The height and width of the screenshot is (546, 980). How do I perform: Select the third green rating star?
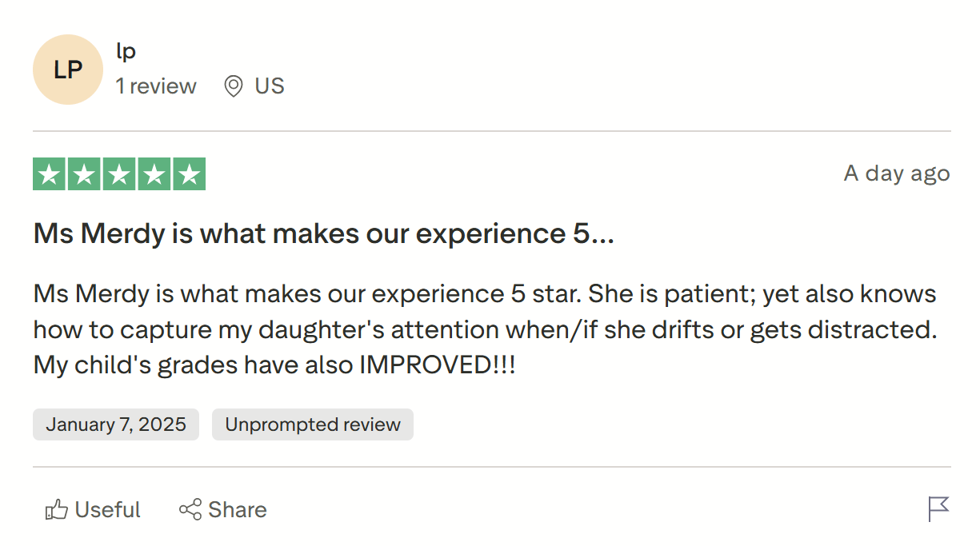click(119, 174)
